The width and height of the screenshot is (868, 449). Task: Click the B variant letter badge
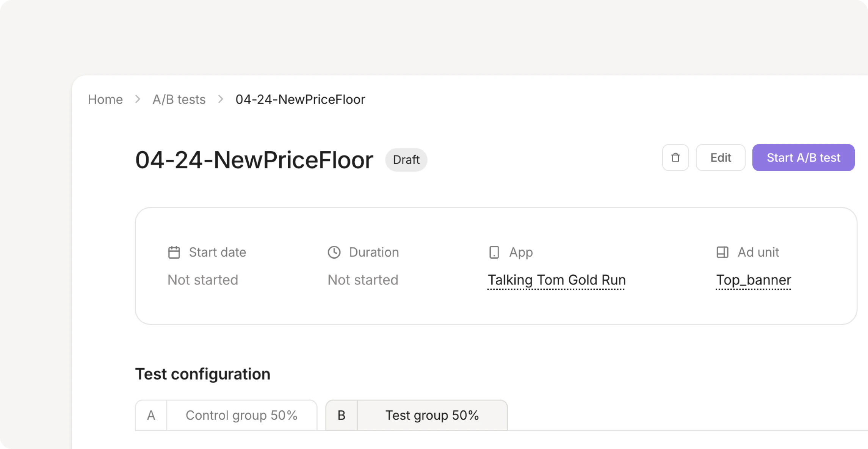(342, 415)
